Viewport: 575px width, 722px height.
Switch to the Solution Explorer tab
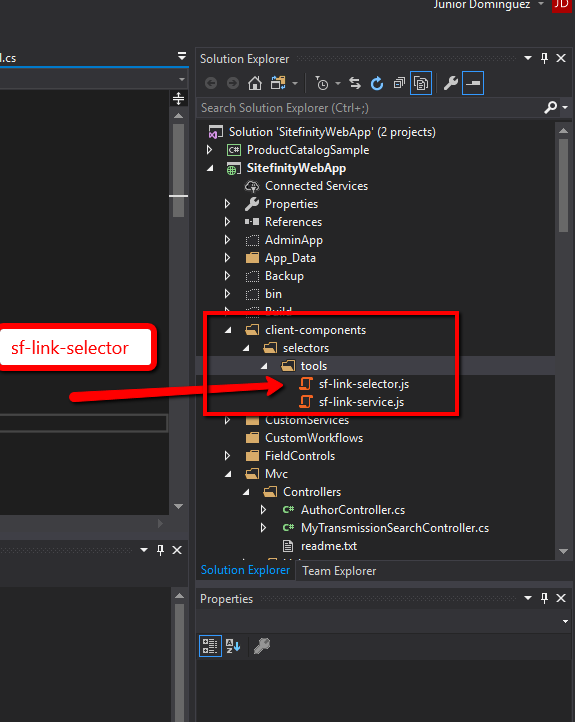coord(245,570)
